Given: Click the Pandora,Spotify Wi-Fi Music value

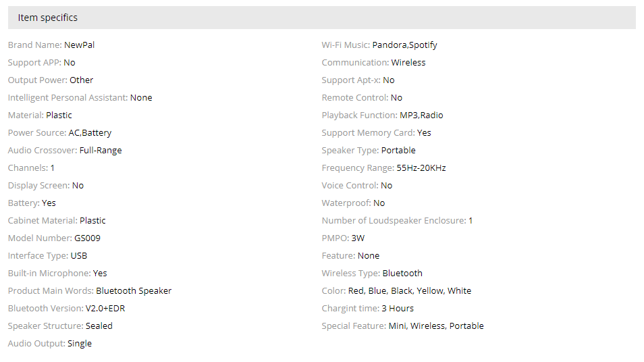Looking at the screenshot, I should [404, 45].
